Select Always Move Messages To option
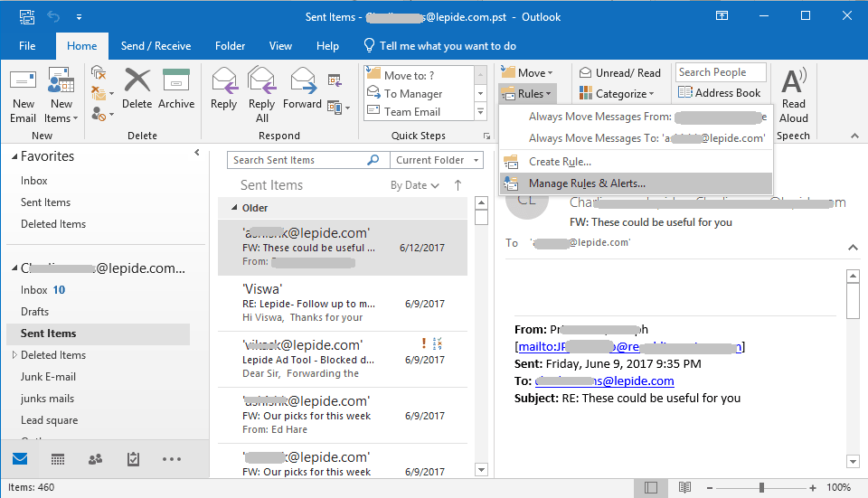Image resolution: width=868 pixels, height=498 pixels. (636, 138)
